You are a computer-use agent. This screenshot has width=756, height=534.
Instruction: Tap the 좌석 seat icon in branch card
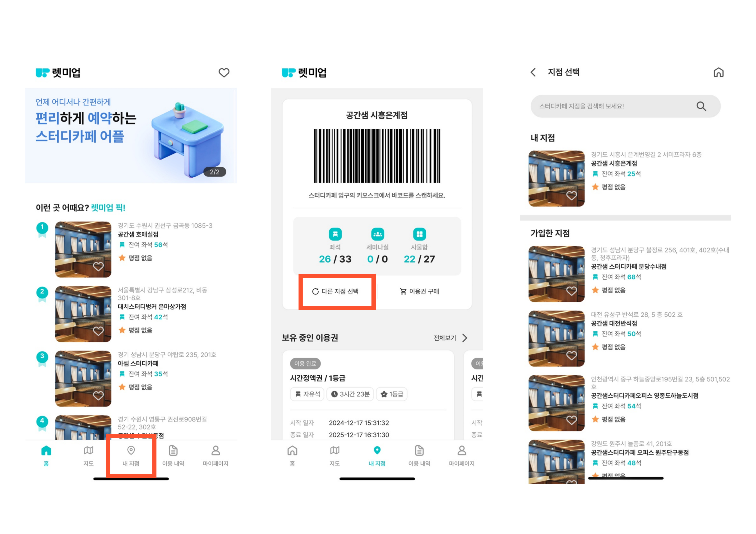[335, 234]
